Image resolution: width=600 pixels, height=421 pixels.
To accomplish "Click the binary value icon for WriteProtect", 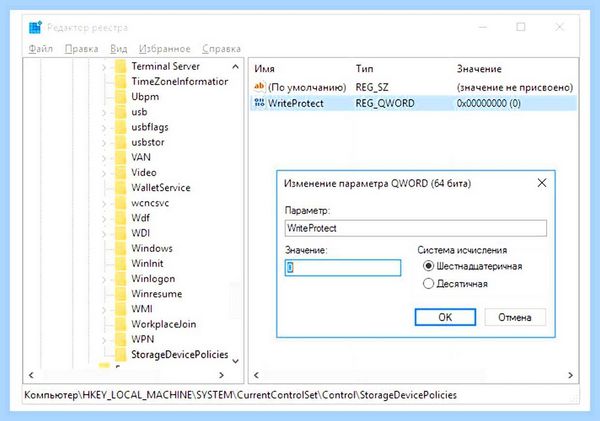I will [x=259, y=103].
